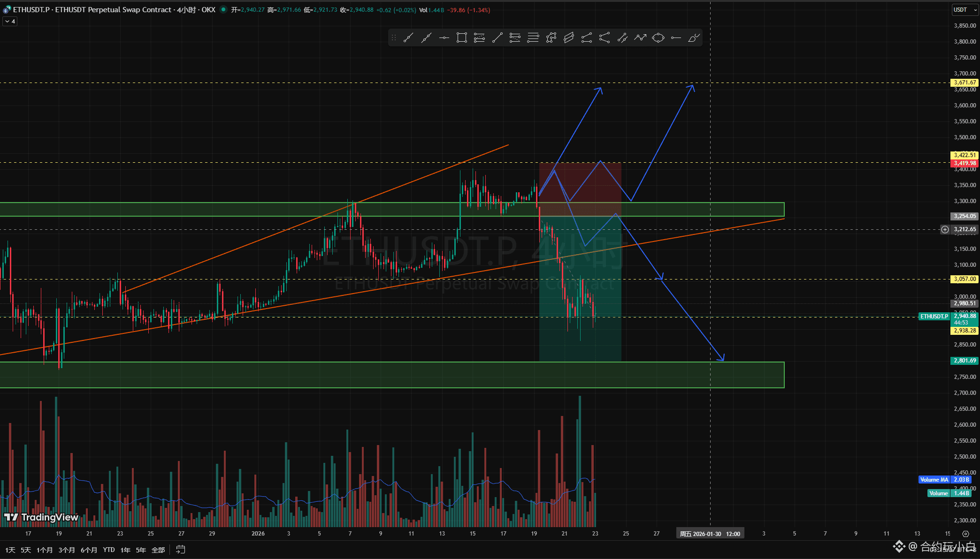Set the date range to 1个月
Screen dimensions: 980x559
coord(45,550)
